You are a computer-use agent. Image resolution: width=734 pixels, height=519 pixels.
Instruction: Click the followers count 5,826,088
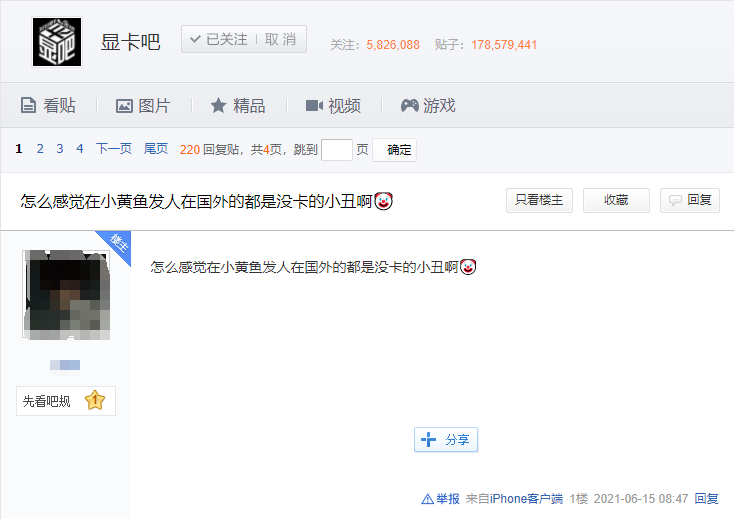coord(393,45)
